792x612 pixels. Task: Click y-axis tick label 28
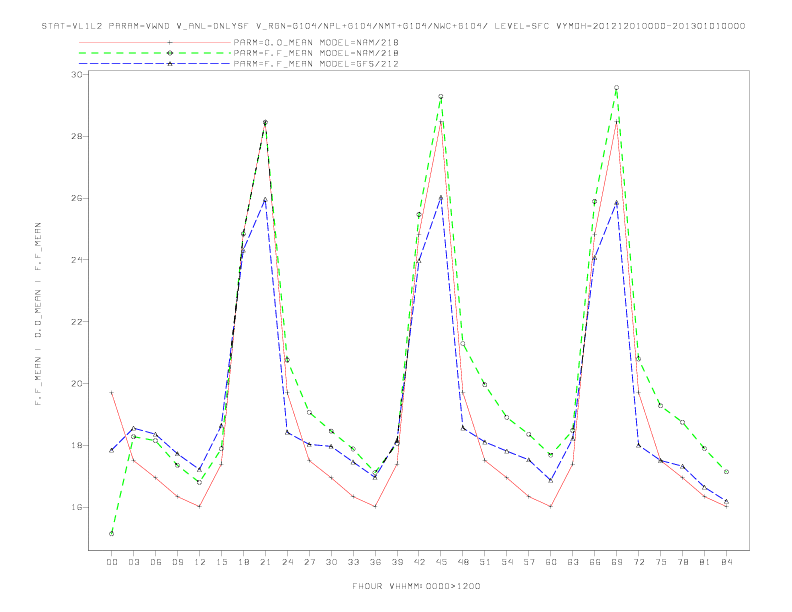click(79, 136)
